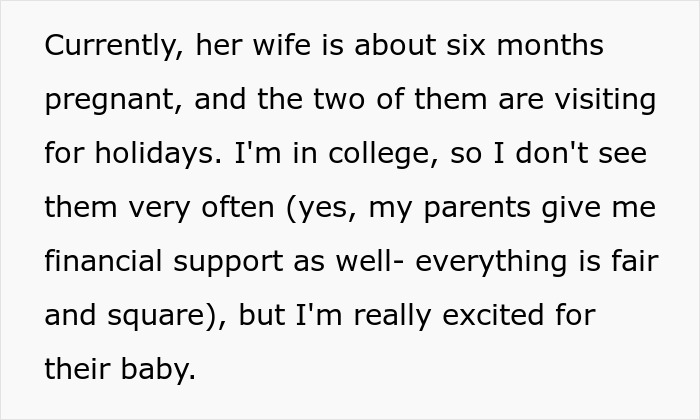
Task: Click the word "really" in sixth line
Action: (x=392, y=317)
